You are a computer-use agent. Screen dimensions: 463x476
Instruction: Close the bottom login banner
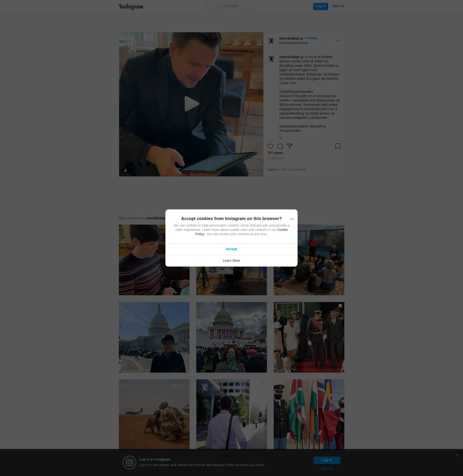pyautogui.click(x=457, y=455)
